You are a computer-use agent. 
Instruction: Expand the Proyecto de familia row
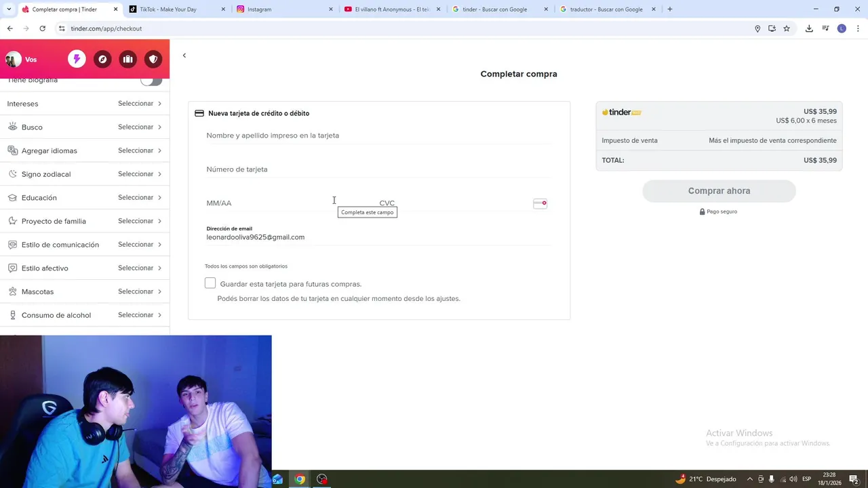(85, 221)
